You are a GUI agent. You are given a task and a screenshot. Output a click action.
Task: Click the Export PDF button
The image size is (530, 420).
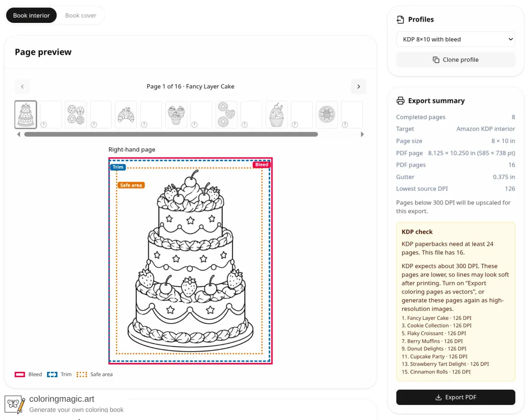pos(456,397)
